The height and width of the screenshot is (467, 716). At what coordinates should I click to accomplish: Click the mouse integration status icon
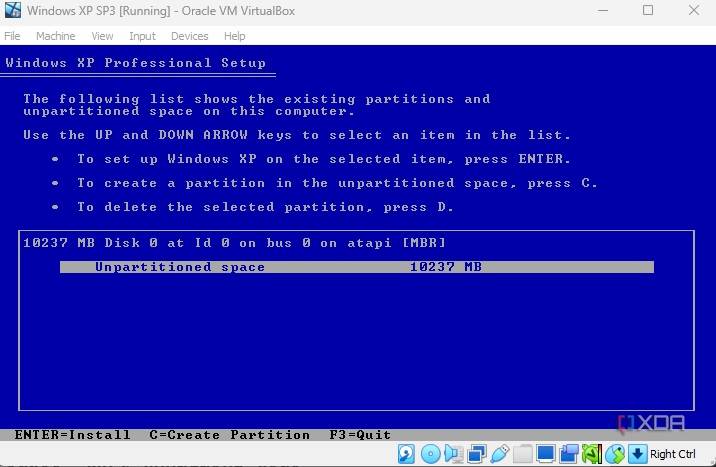click(x=615, y=454)
